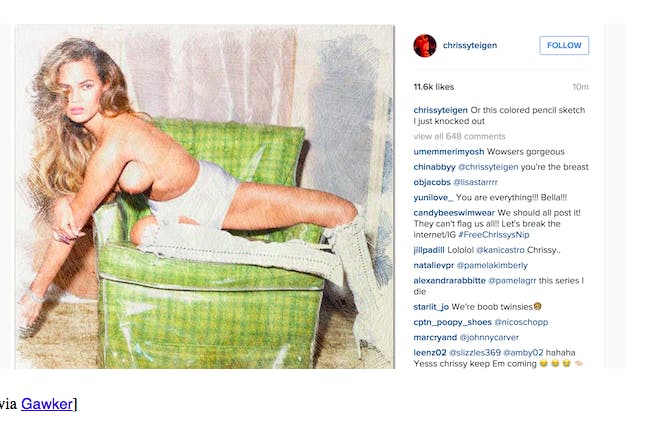Open the 11.6k likes list
Viewport: 659px width, 423px height.
pyautogui.click(x=434, y=87)
